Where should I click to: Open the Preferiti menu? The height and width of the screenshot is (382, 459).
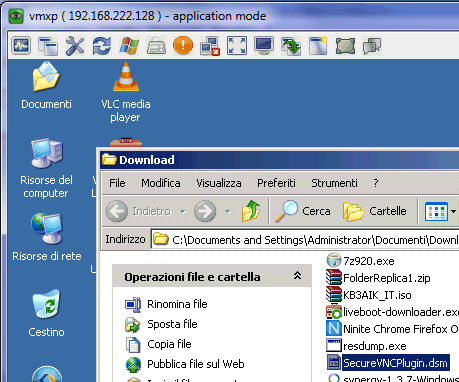coord(276,183)
